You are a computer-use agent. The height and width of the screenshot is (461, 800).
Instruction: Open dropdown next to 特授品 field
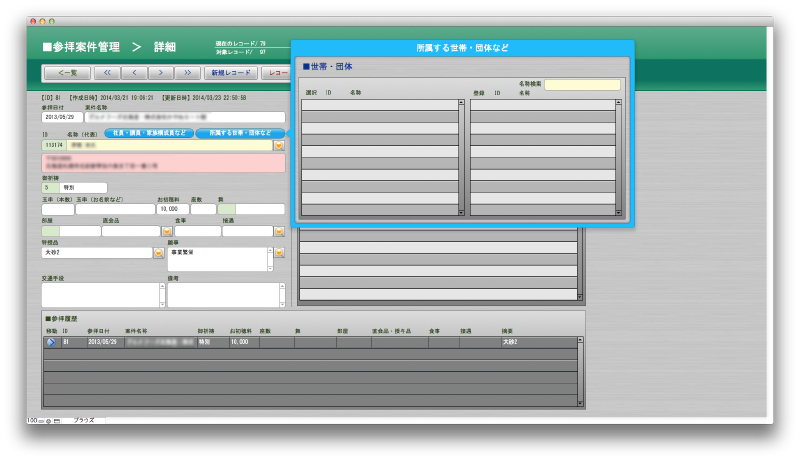tap(158, 254)
